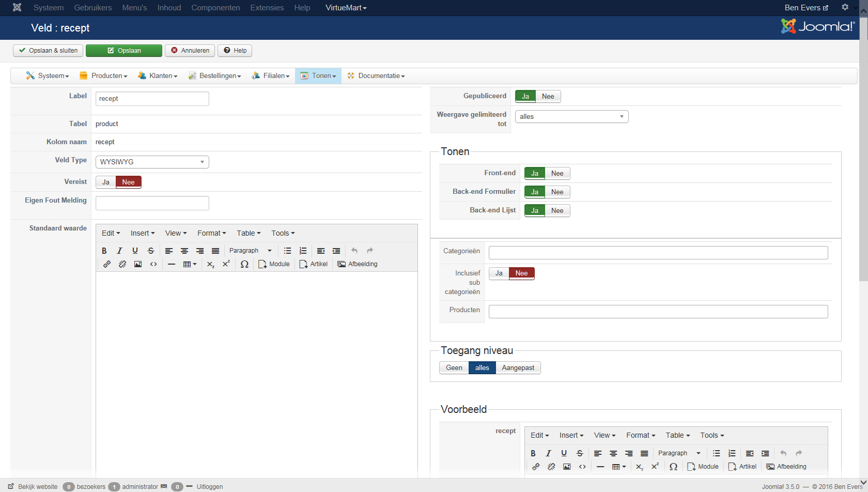Image resolution: width=868 pixels, height=492 pixels.
Task: Click into the Label text field
Action: point(152,99)
